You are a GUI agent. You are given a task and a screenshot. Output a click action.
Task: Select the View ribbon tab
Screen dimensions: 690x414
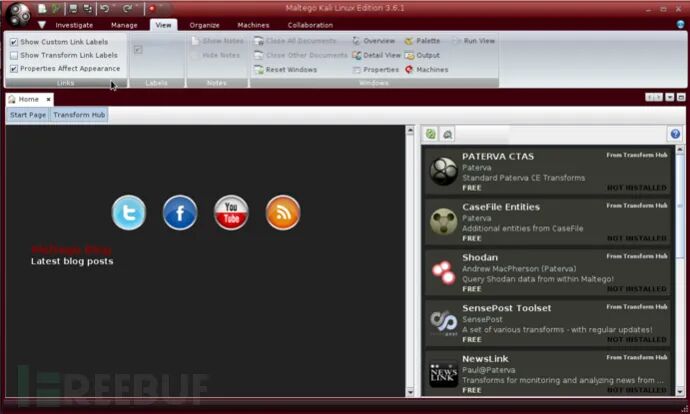tap(163, 25)
